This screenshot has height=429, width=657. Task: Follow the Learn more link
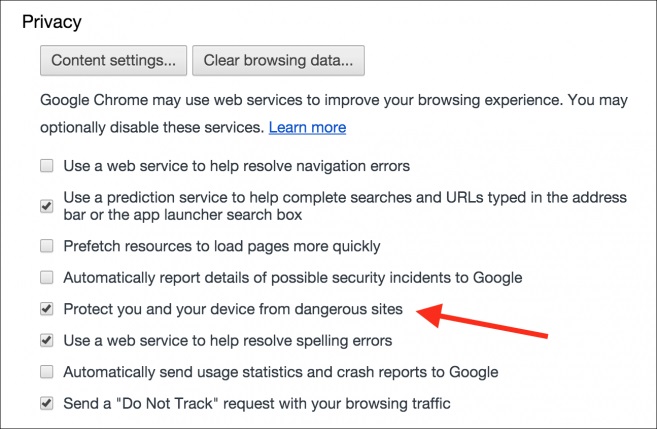[307, 128]
